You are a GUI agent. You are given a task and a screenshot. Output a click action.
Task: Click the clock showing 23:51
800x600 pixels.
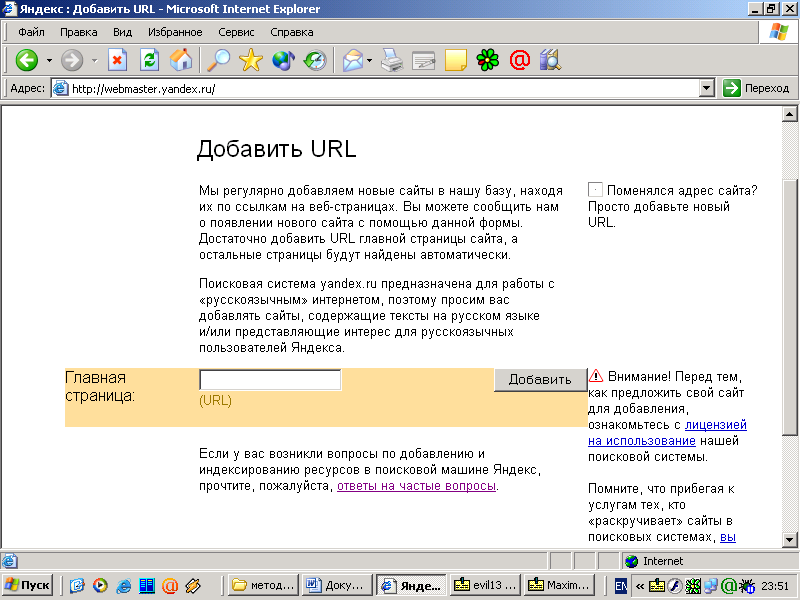pos(774,586)
